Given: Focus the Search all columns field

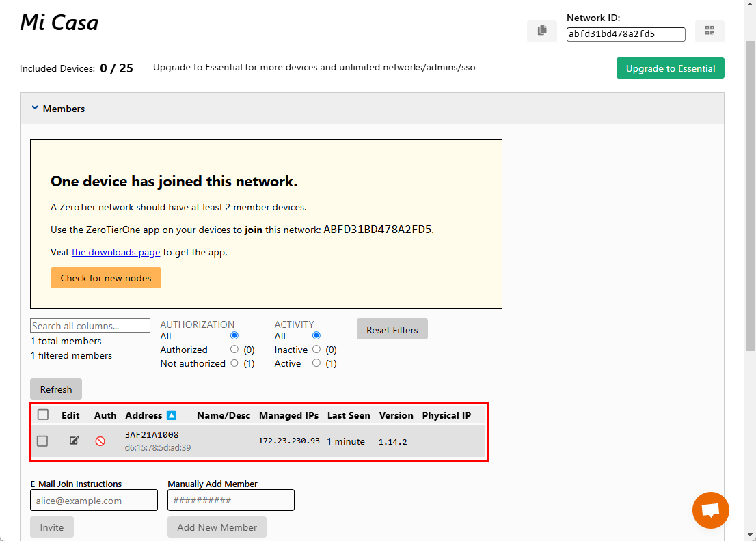Looking at the screenshot, I should coord(90,326).
